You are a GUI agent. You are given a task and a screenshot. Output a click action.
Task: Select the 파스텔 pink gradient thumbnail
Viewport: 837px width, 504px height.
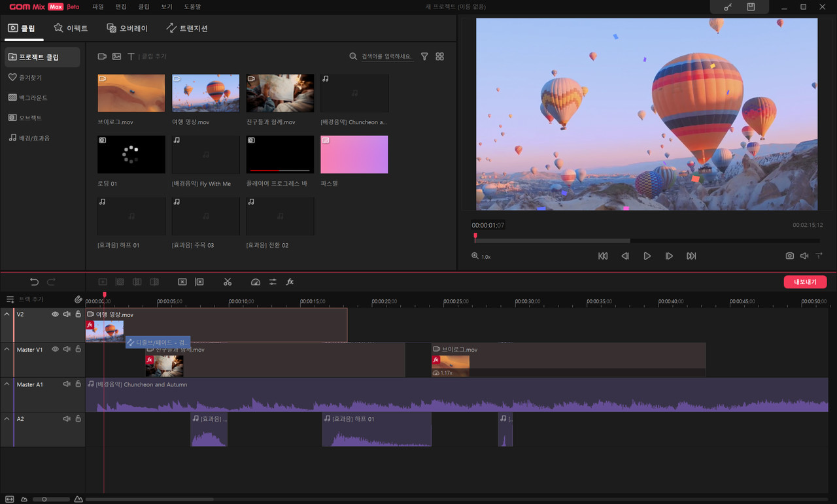point(354,154)
